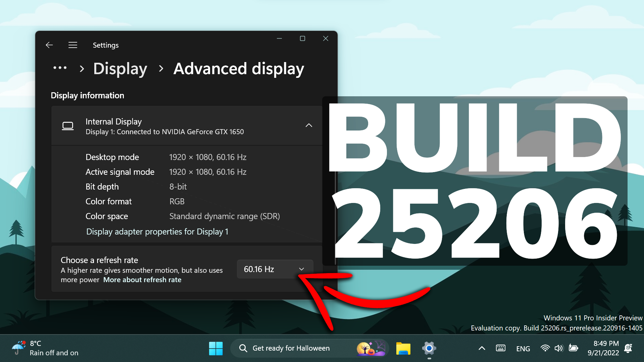Click More about refresh rate
This screenshot has height=362, width=644.
pyautogui.click(x=142, y=279)
